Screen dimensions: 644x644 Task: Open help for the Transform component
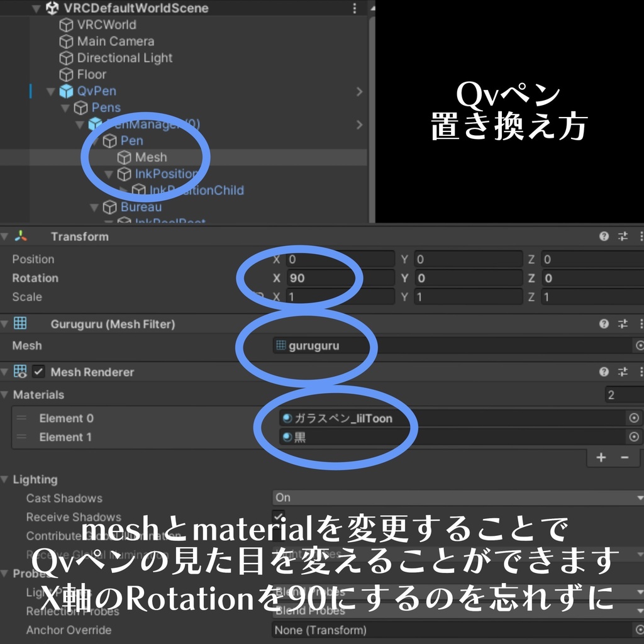click(604, 236)
